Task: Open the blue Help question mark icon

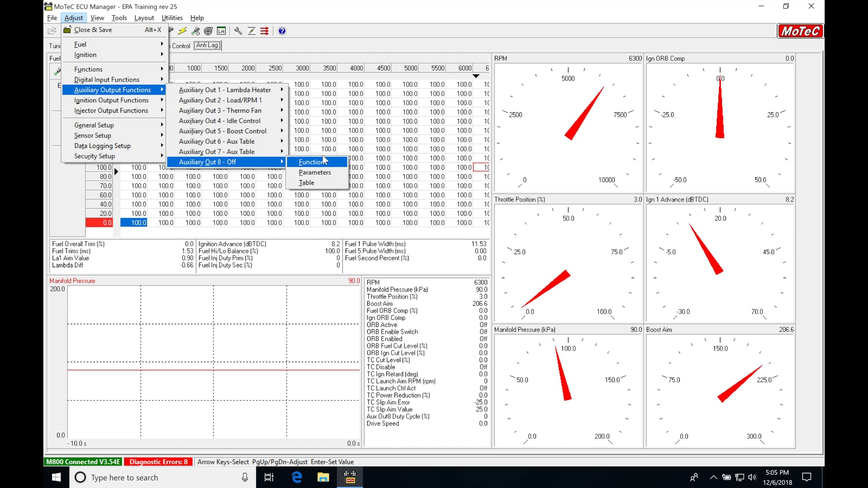Action: [x=282, y=31]
